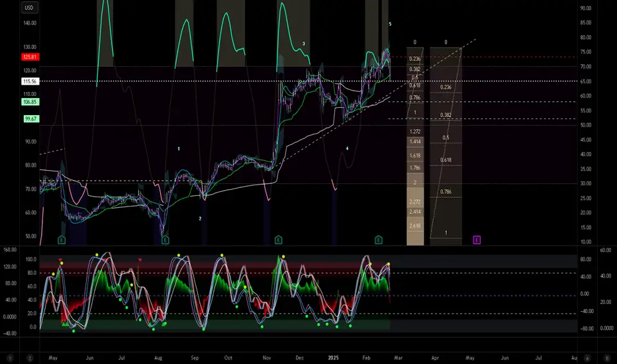Click the 1.272 Fibonacci extension level

[415, 132]
